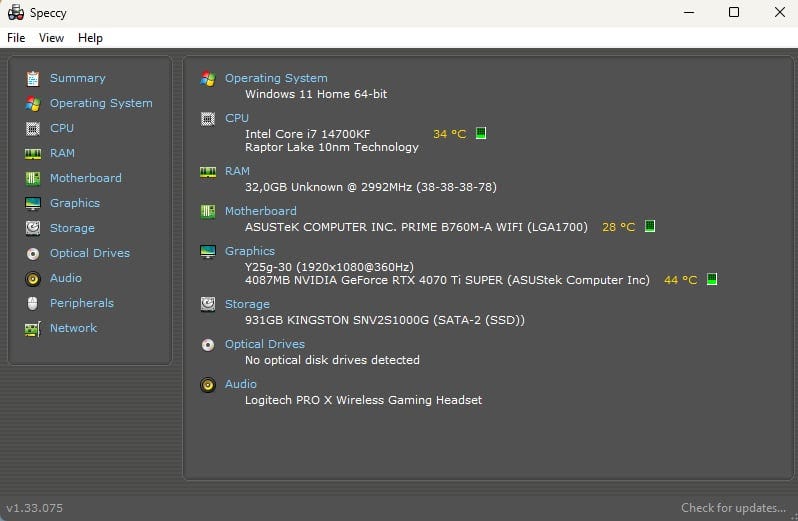Click the NVIDIA GeForce RTX 4070 Ti SUPER text
This screenshot has height=521, width=798.
pyautogui.click(x=447, y=280)
